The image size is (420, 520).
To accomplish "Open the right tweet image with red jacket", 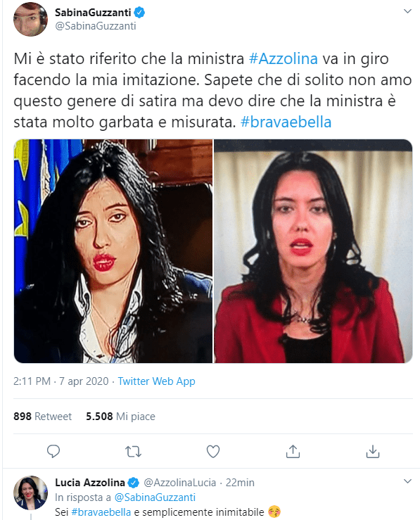I will [x=313, y=251].
